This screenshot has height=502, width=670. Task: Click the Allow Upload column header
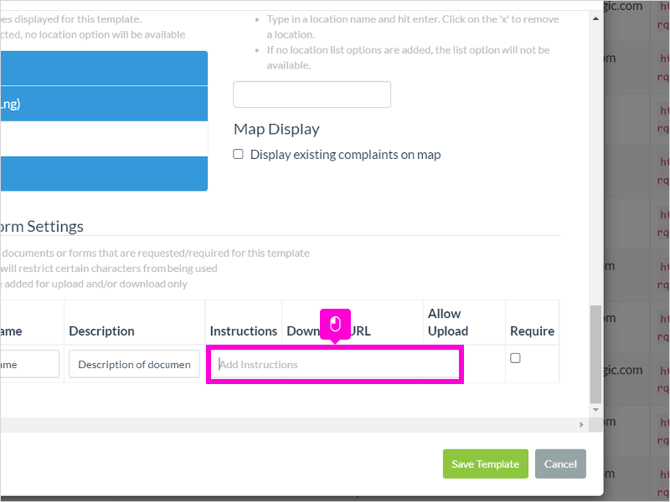tap(448, 322)
